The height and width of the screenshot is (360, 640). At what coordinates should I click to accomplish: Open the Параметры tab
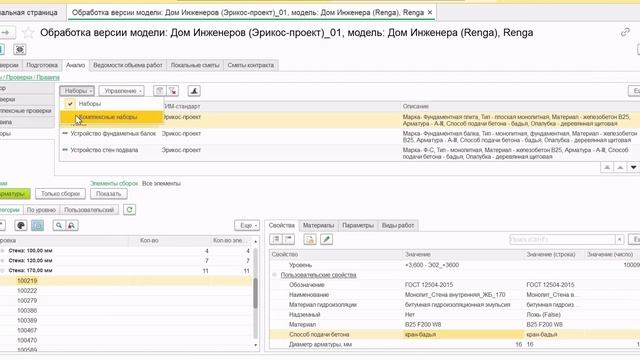coord(358,225)
